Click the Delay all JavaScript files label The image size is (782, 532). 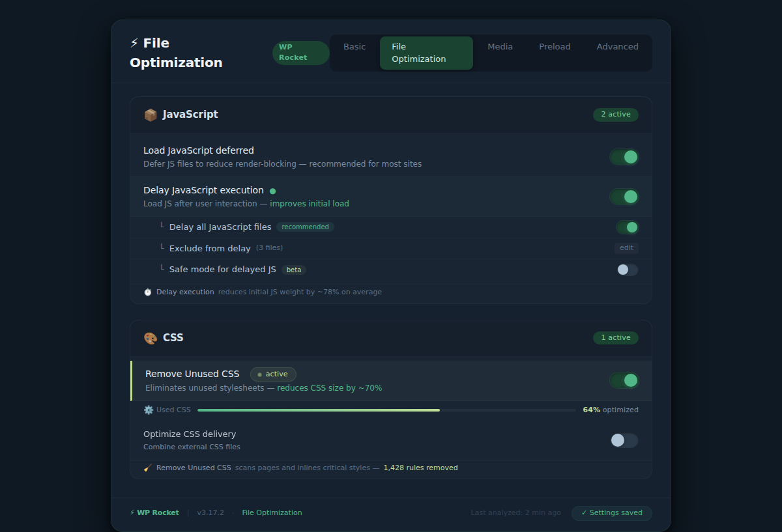[x=220, y=227]
